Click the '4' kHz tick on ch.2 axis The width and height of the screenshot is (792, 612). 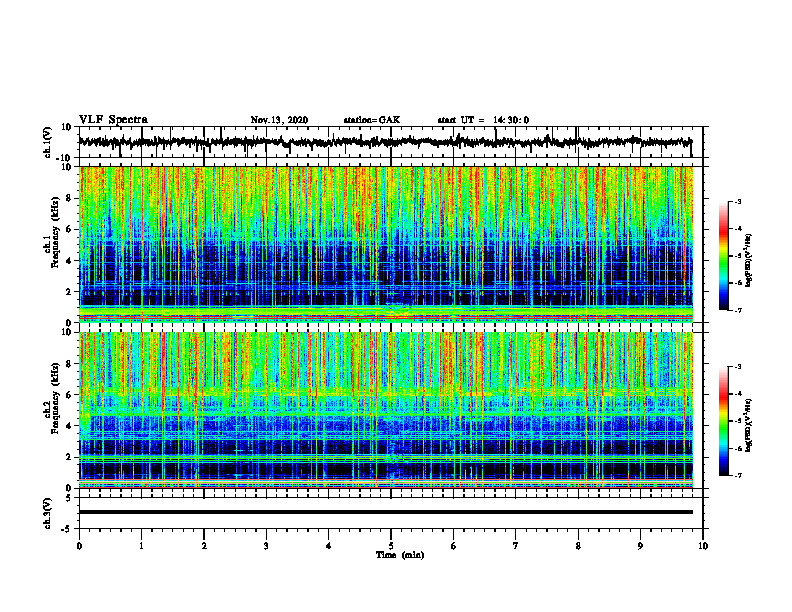click(x=69, y=427)
